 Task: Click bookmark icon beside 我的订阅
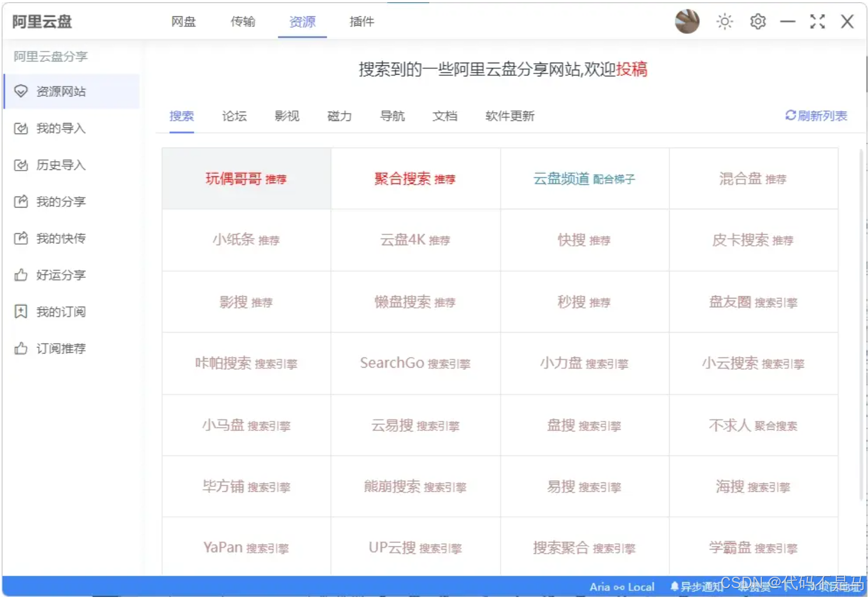[x=21, y=312]
